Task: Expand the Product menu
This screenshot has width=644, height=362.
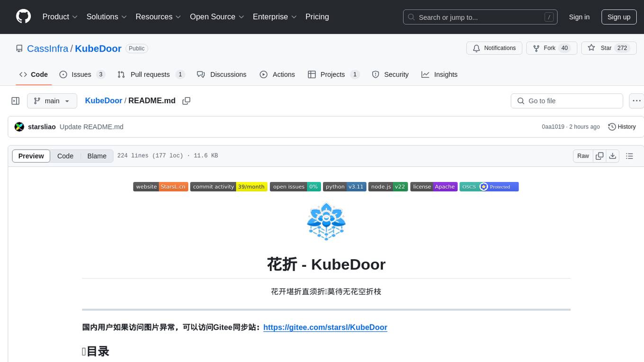Action: pos(60,17)
